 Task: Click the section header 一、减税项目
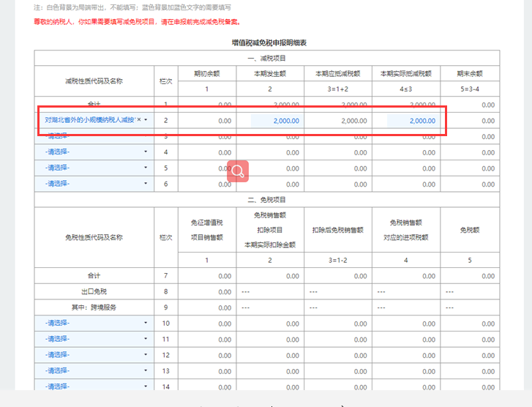(266, 59)
